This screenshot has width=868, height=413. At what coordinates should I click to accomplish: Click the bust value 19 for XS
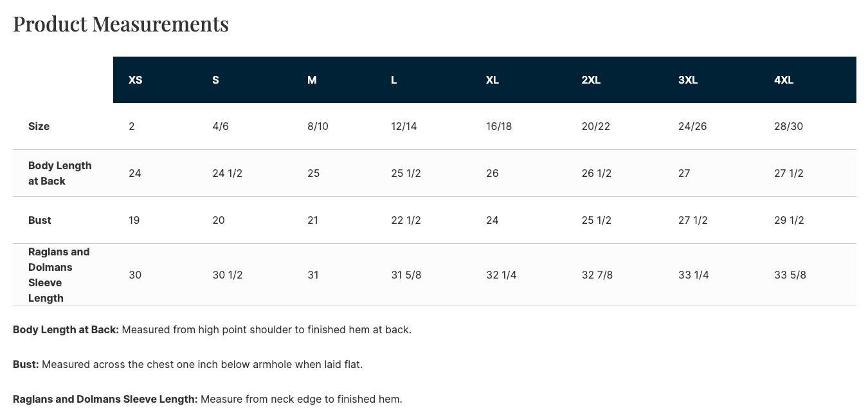(x=134, y=220)
